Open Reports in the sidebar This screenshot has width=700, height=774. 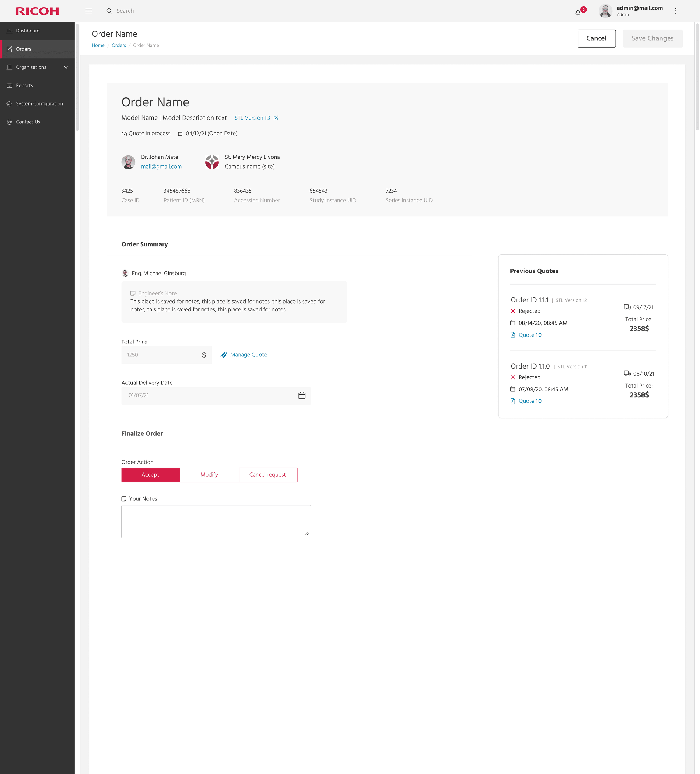(25, 86)
